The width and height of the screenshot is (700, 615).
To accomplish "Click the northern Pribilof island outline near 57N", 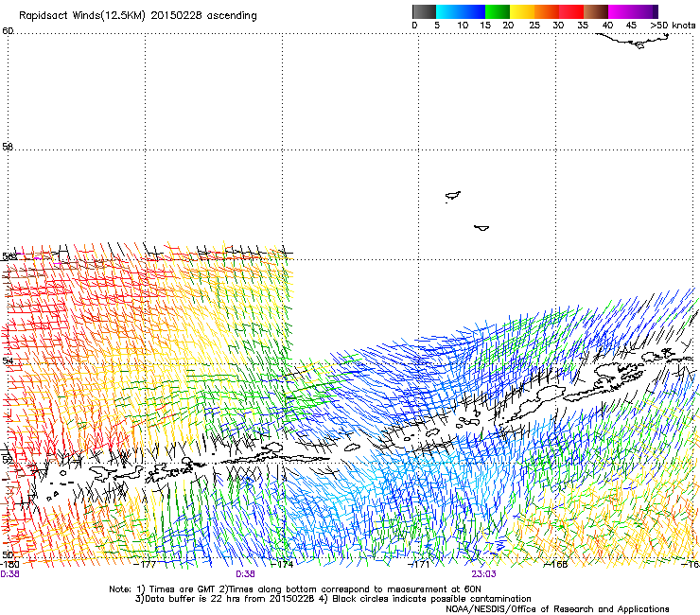I will pyautogui.click(x=453, y=196).
